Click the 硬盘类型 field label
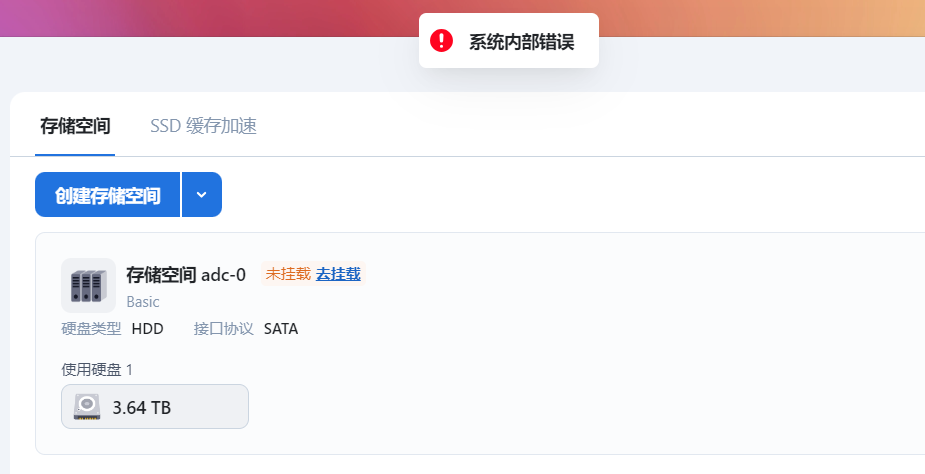Image resolution: width=925 pixels, height=474 pixels. coord(91,328)
